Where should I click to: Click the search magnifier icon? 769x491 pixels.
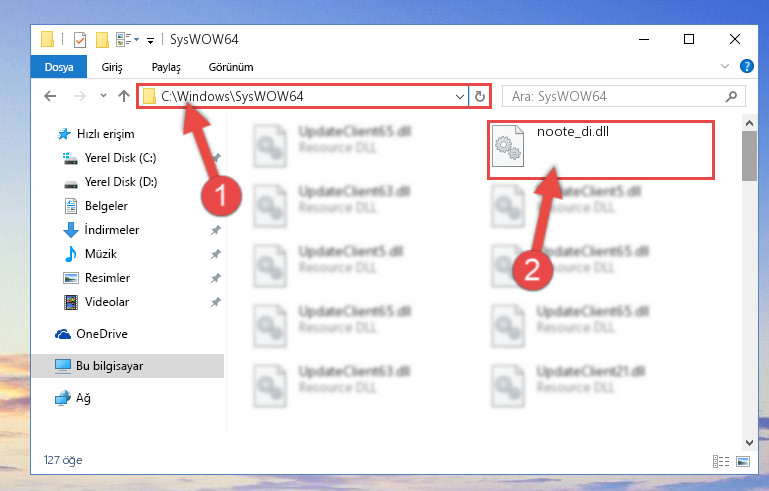731,96
